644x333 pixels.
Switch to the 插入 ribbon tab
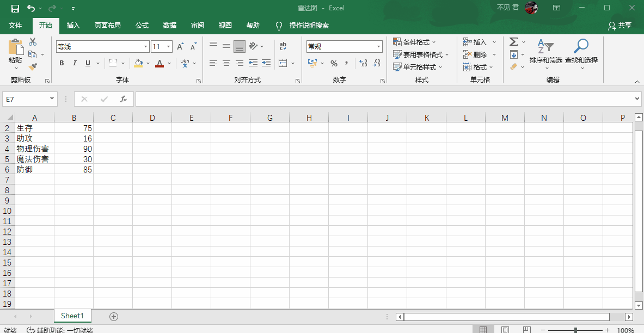tap(73, 26)
